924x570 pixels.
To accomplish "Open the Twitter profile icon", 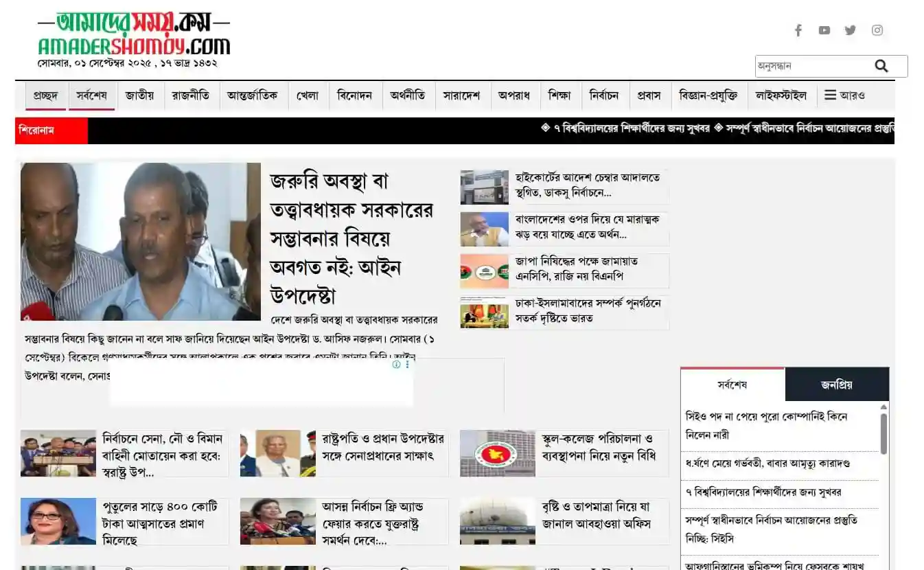I will click(850, 30).
